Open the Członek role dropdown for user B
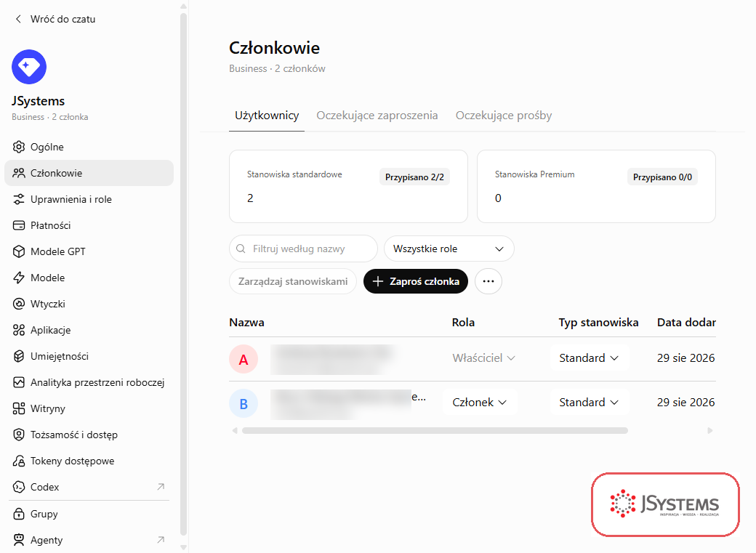Screen dimensions: 756x553 (x=480, y=402)
